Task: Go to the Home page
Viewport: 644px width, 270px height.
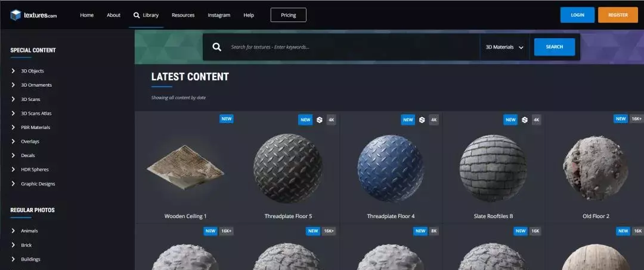Action: [86, 15]
